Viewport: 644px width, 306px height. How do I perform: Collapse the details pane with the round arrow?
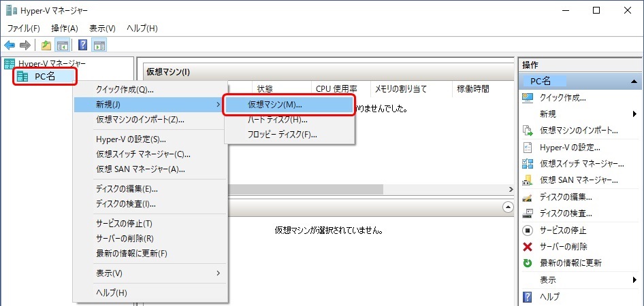[509, 207]
